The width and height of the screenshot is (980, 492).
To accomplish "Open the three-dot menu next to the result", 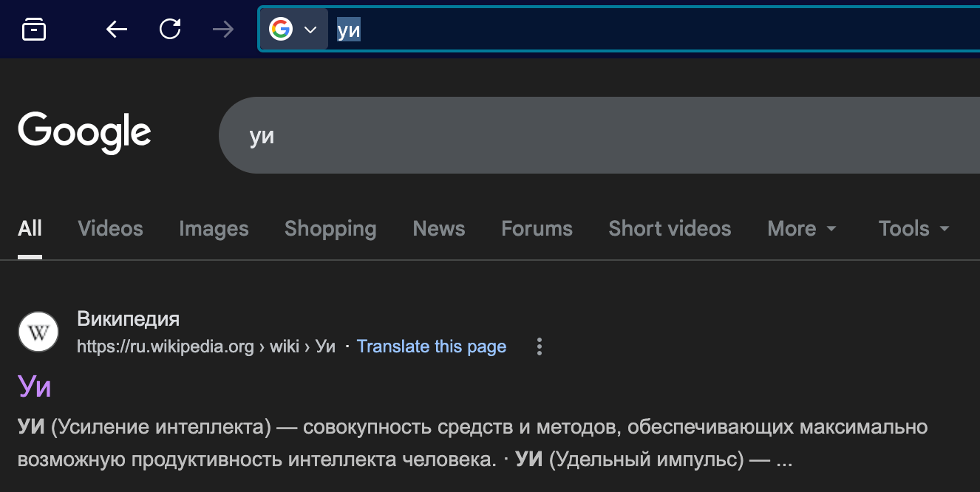I will click(x=539, y=346).
